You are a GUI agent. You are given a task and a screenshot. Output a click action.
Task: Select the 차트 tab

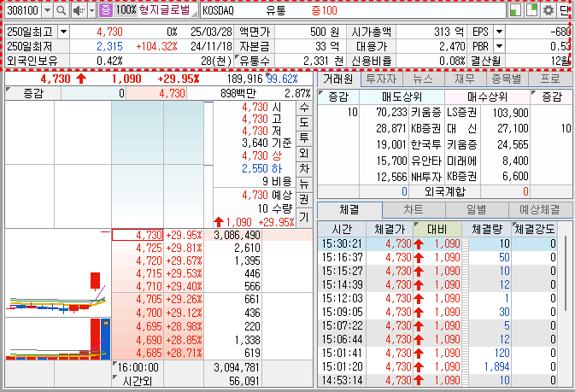tap(414, 210)
